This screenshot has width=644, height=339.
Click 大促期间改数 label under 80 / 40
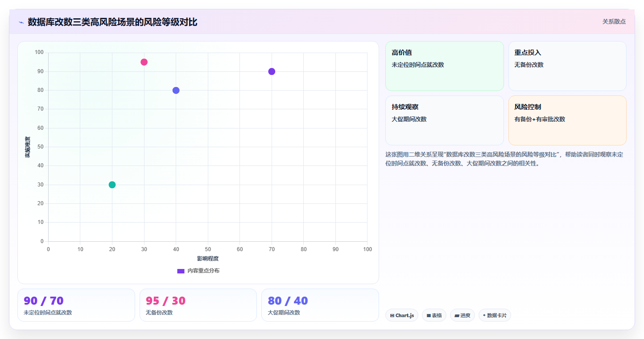284,312
